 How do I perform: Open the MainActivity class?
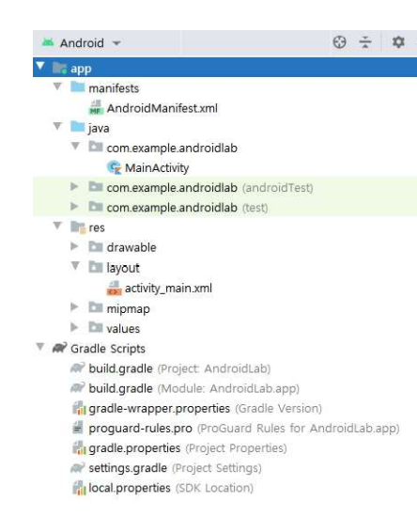pyautogui.click(x=157, y=168)
